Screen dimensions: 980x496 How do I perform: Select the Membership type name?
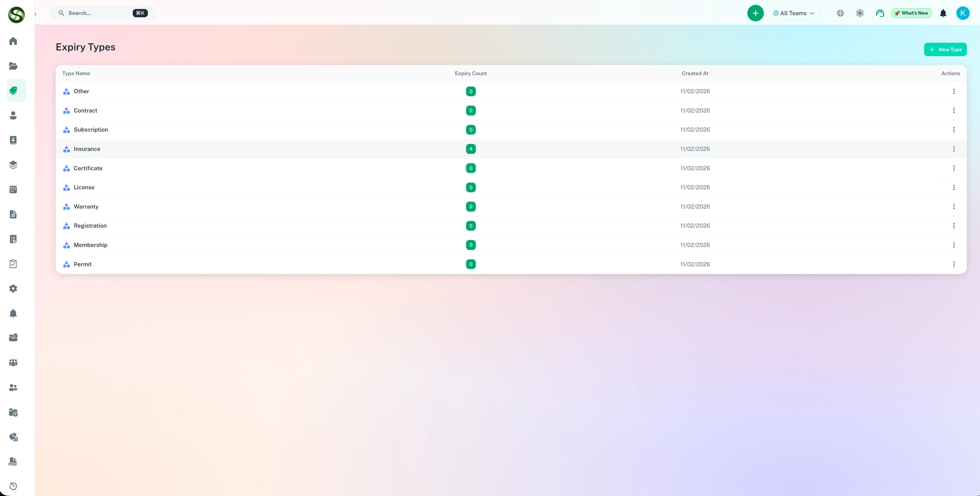(x=91, y=245)
